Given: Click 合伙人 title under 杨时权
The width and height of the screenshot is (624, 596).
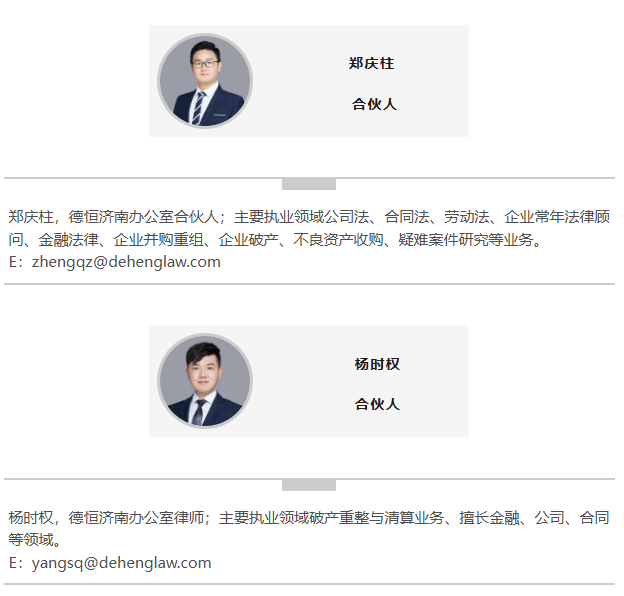Looking at the screenshot, I should 377,404.
